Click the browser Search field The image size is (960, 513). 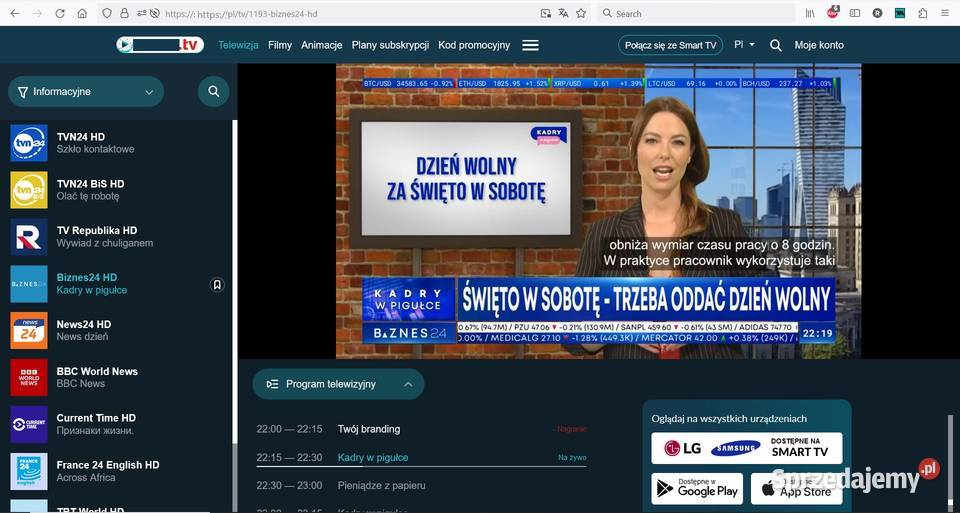[x=696, y=13]
